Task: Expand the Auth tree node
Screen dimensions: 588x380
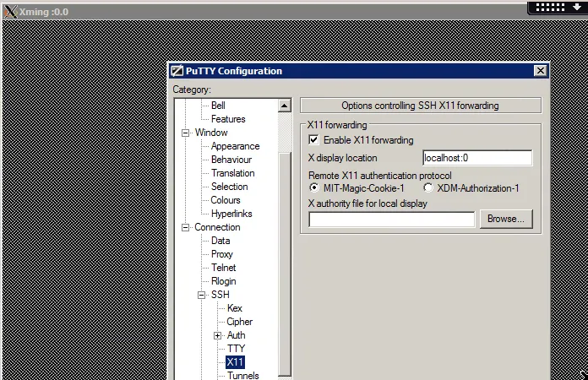Action: (x=217, y=335)
